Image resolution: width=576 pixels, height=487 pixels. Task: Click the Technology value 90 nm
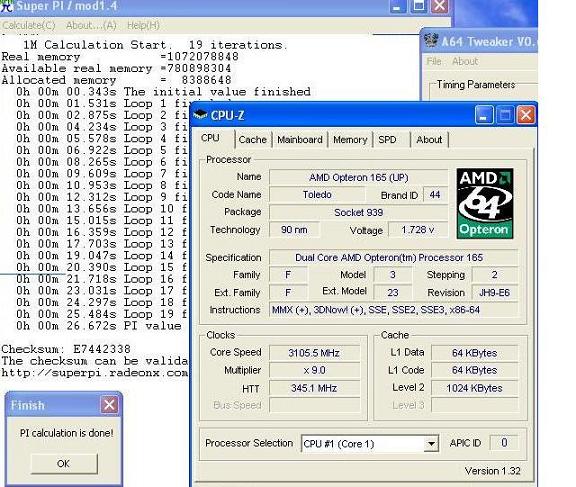pos(294,230)
